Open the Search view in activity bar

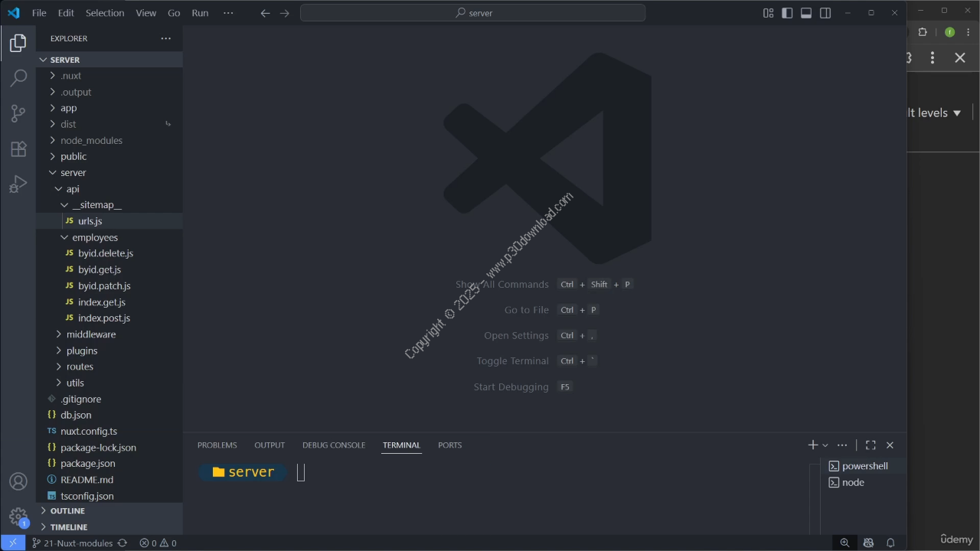click(18, 78)
